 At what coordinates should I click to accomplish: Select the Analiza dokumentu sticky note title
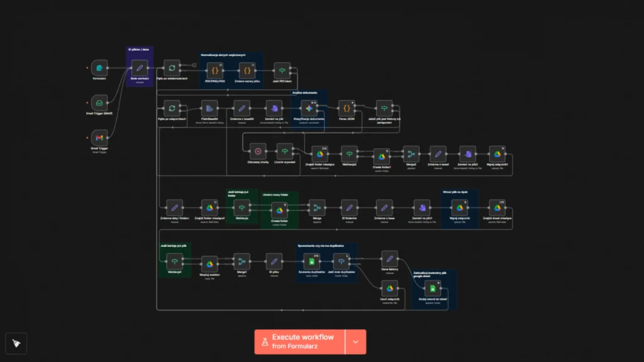pyautogui.click(x=304, y=92)
